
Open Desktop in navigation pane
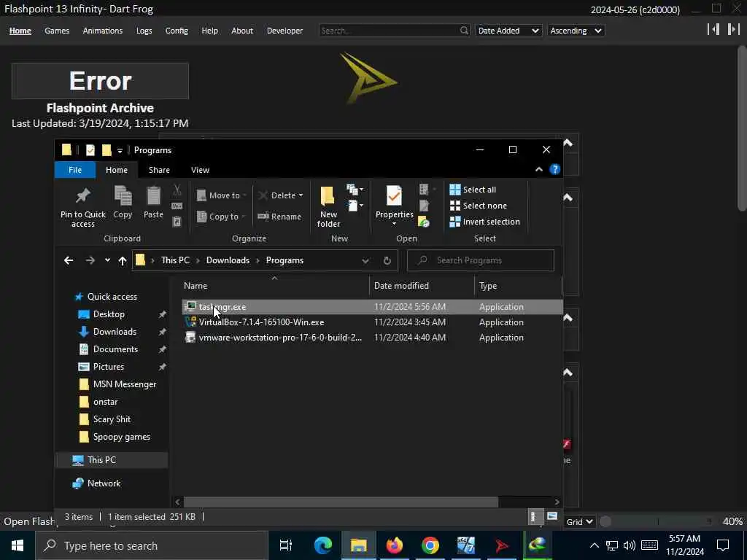tap(109, 314)
